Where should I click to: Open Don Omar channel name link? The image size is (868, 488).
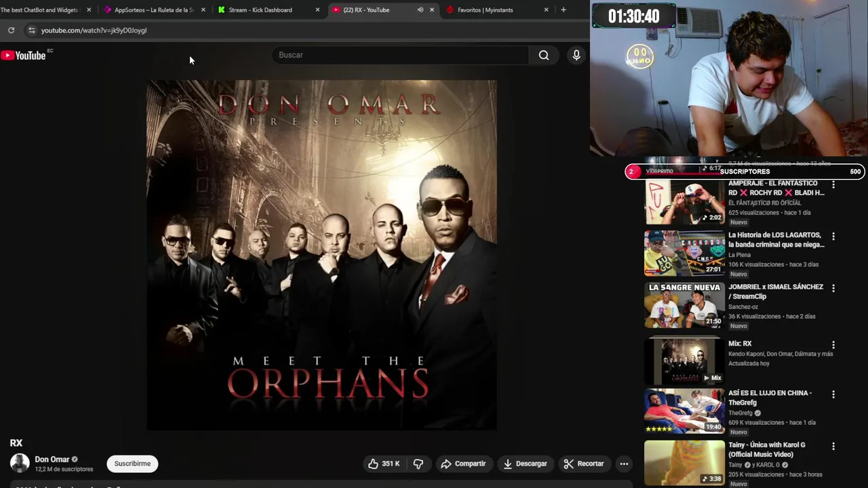coord(52,460)
